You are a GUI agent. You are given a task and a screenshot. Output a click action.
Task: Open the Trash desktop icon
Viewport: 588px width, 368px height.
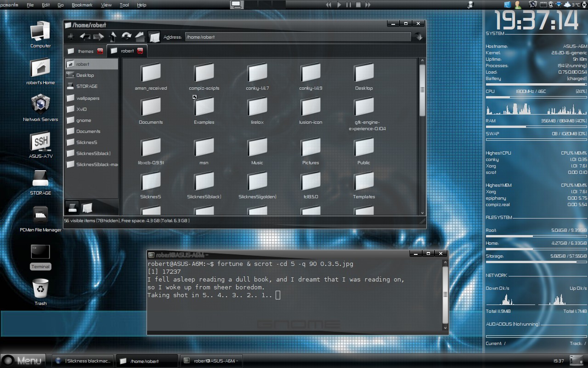40,292
